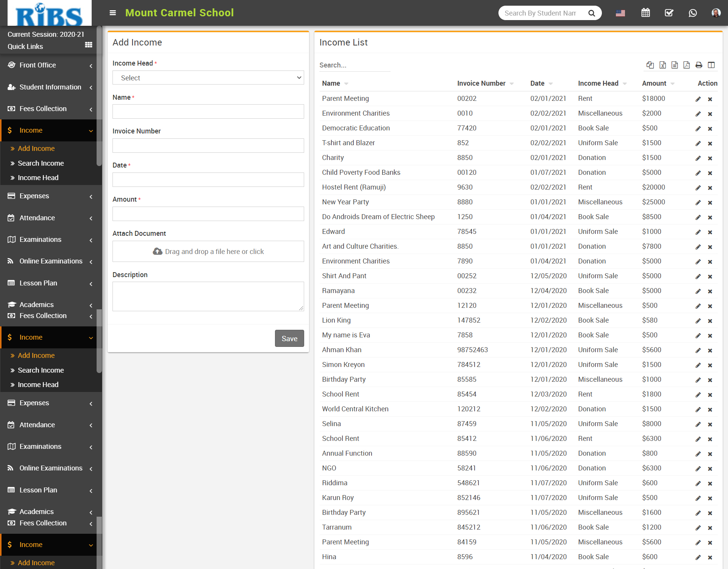Open the language flag selector
728x569 pixels.
(x=620, y=13)
